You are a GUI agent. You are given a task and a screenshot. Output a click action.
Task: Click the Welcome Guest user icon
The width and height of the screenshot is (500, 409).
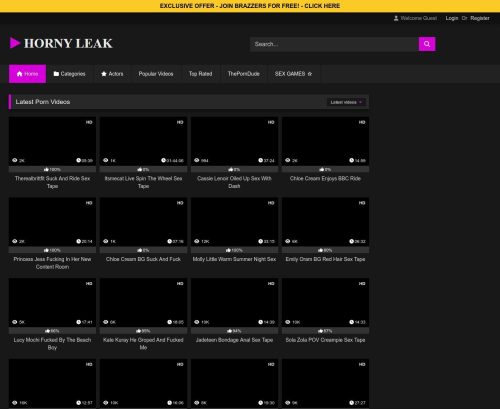click(396, 18)
